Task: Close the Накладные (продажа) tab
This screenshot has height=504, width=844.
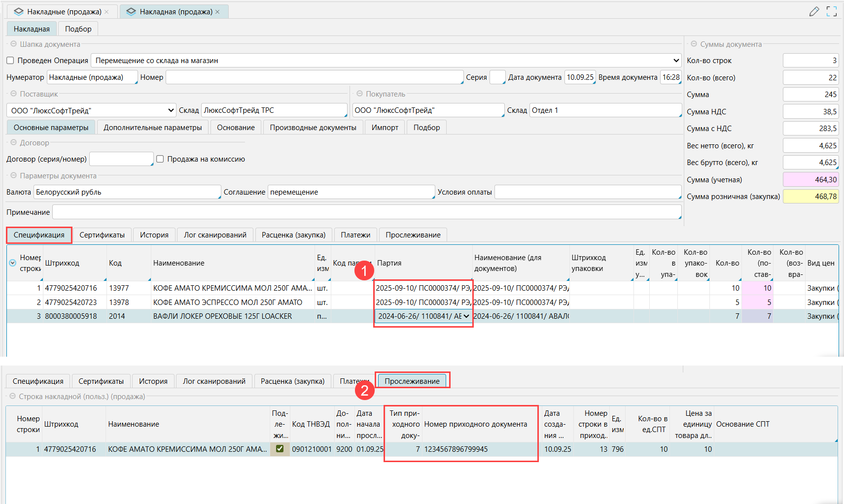Action: [x=106, y=12]
